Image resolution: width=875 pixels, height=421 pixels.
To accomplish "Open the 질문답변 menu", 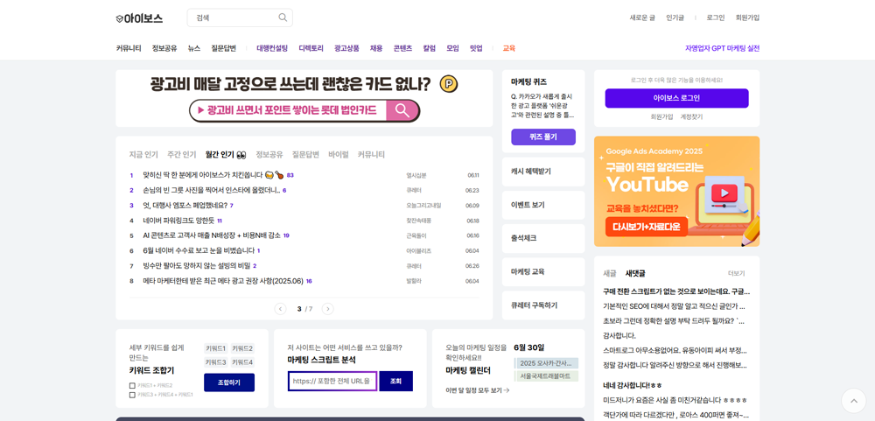I will point(224,48).
